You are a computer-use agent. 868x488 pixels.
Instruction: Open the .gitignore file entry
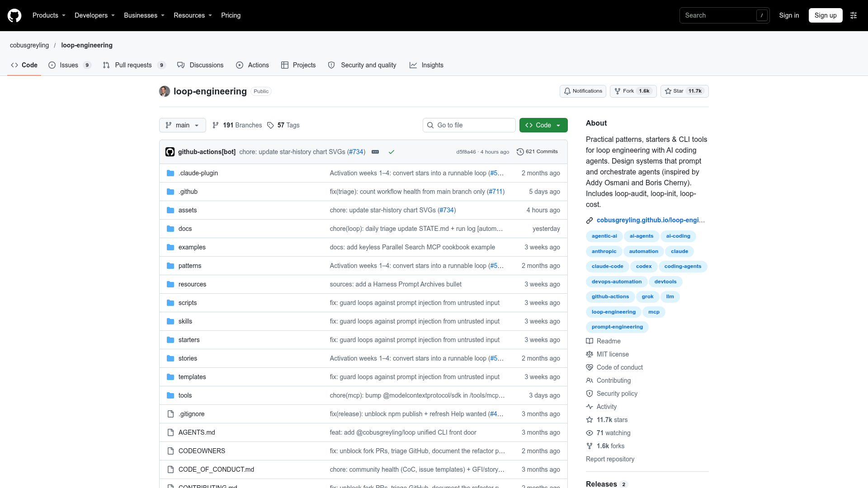click(191, 414)
